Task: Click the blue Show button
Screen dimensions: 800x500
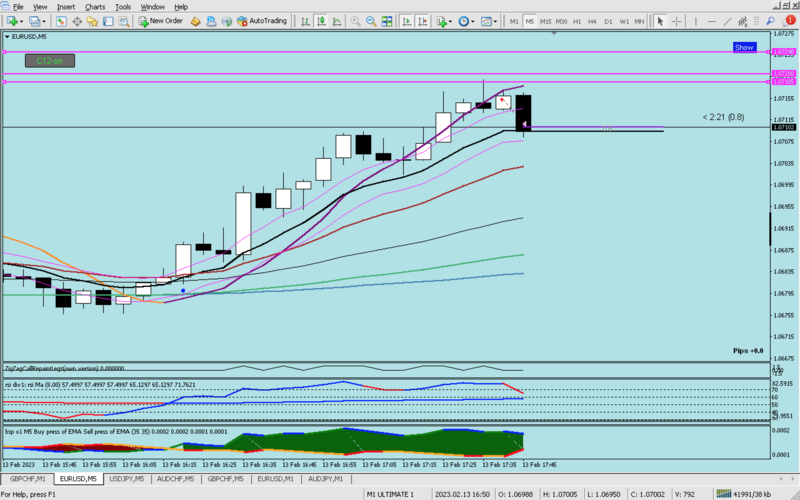Action: tap(744, 47)
